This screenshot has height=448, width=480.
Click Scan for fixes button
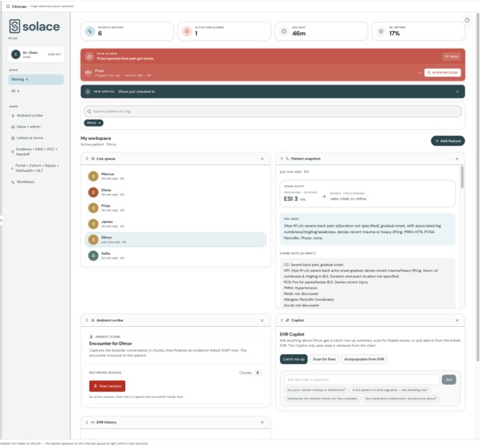point(324,359)
